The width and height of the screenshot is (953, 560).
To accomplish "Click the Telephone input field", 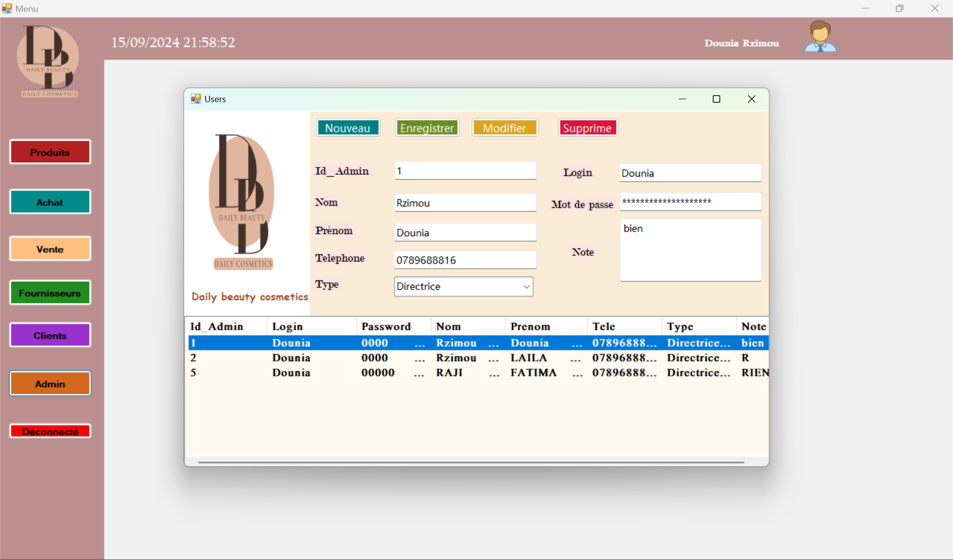I will point(465,260).
